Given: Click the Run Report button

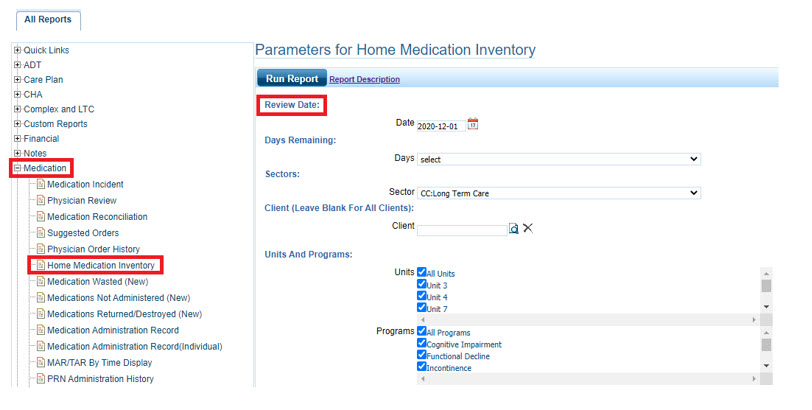Looking at the screenshot, I should (291, 79).
